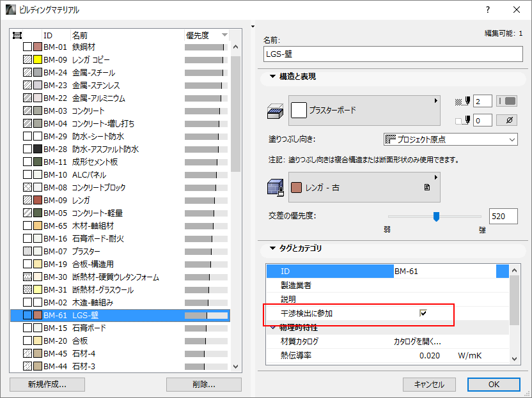Collapse the 構造と表現 section
Image resolution: width=532 pixels, height=398 pixels.
[x=272, y=77]
